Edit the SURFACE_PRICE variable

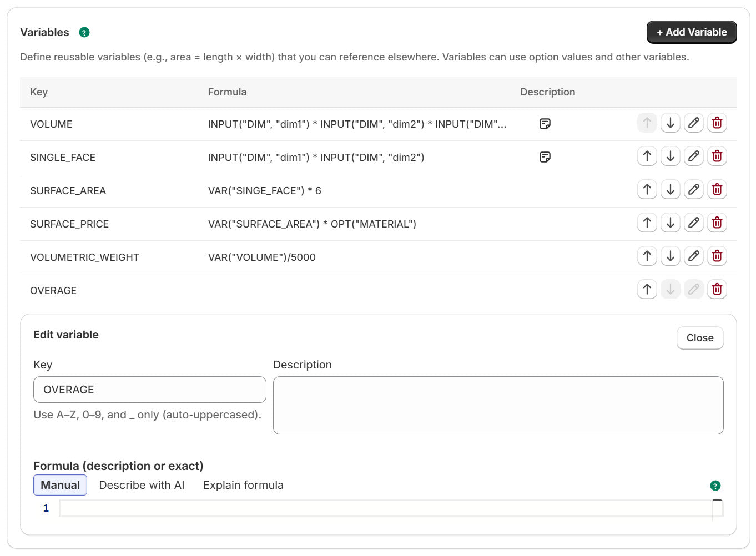(694, 223)
